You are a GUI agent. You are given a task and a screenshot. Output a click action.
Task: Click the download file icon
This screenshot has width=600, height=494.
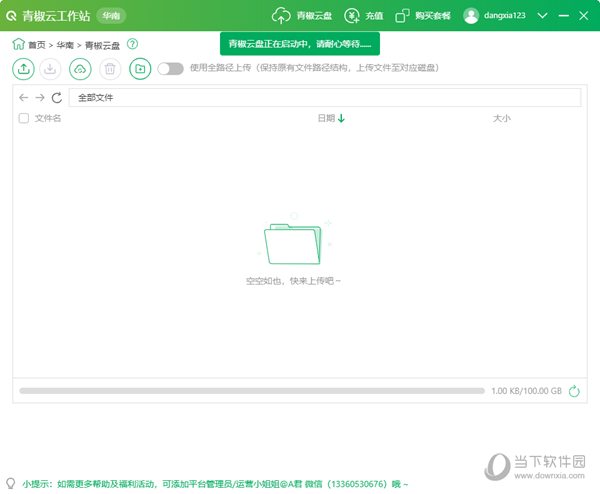50,69
